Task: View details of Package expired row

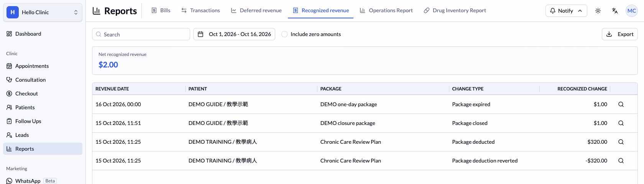Action: click(621, 104)
